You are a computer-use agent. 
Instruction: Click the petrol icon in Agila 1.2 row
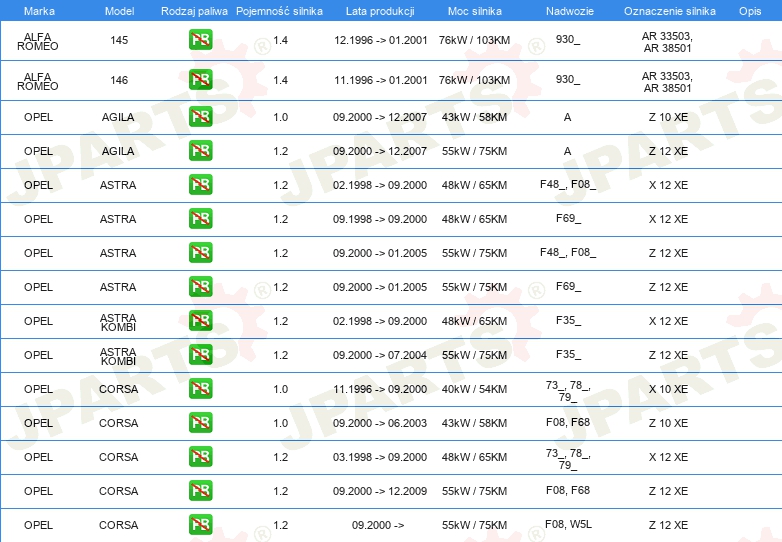point(200,151)
